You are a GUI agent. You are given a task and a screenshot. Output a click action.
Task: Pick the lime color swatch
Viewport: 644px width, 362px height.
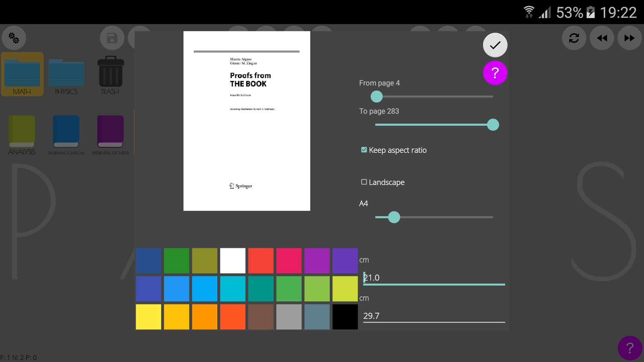pyautogui.click(x=345, y=289)
